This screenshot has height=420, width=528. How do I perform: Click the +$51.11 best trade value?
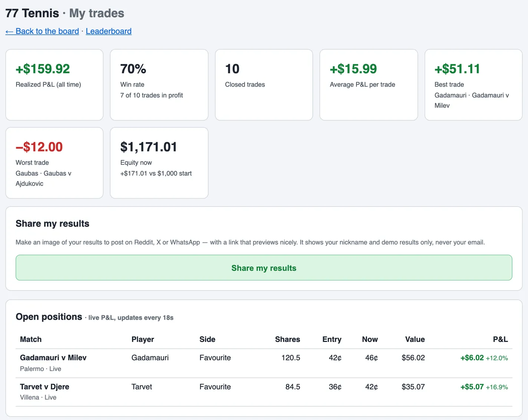pyautogui.click(x=457, y=69)
